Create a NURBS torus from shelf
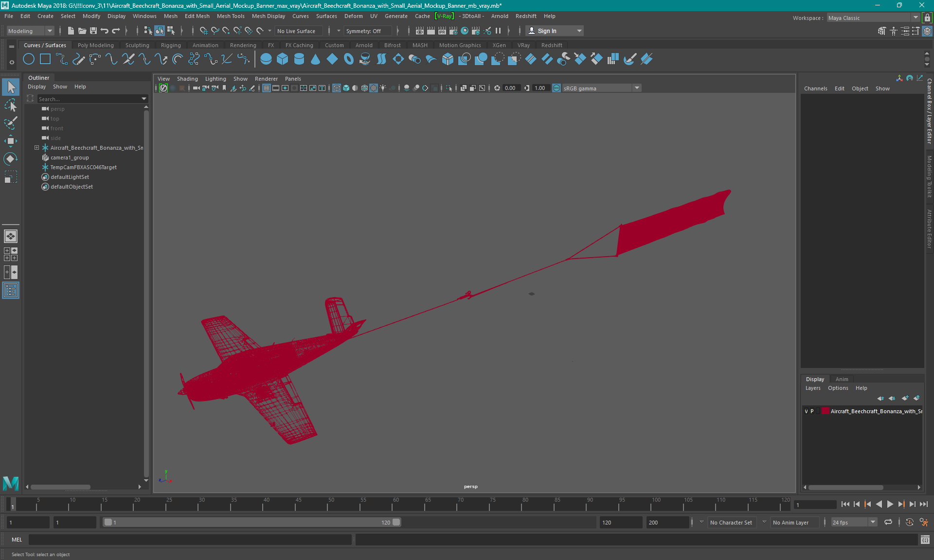934x560 pixels. (349, 59)
